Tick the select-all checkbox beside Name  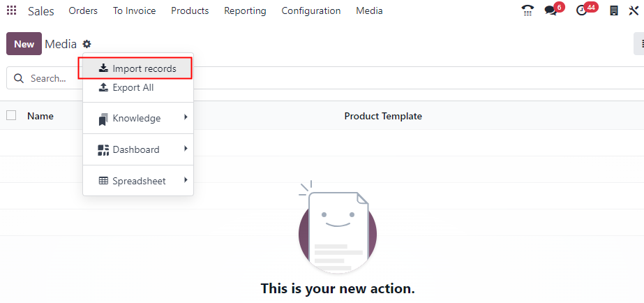11,115
